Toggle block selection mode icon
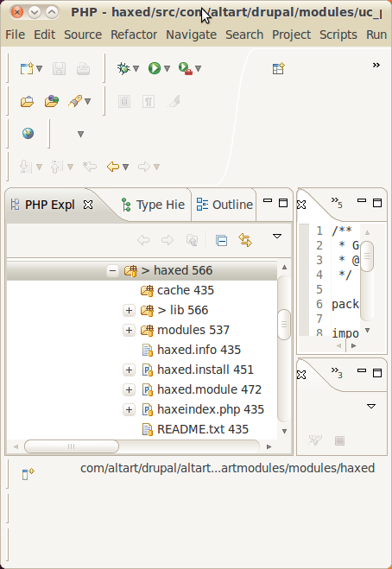The width and height of the screenshot is (392, 569). 124,101
